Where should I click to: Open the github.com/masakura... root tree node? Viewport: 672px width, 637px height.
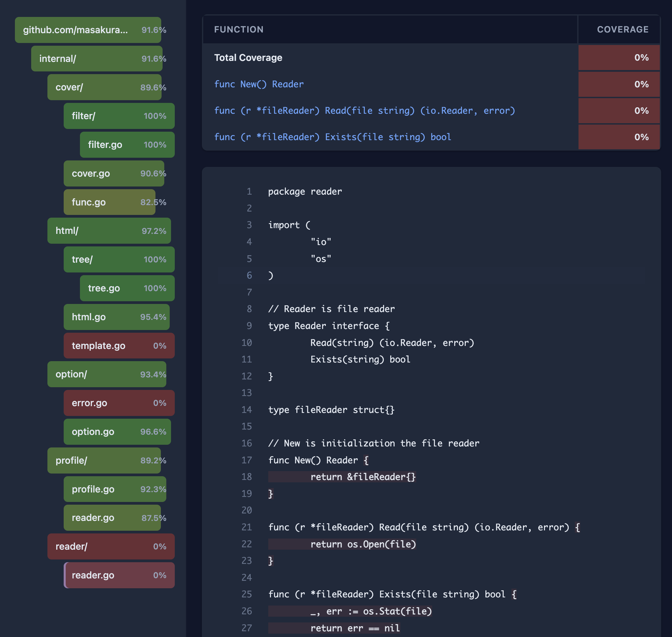(88, 30)
